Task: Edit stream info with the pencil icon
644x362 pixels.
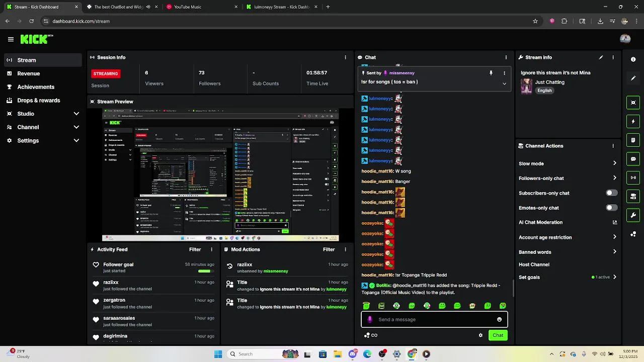Action: pos(601,57)
